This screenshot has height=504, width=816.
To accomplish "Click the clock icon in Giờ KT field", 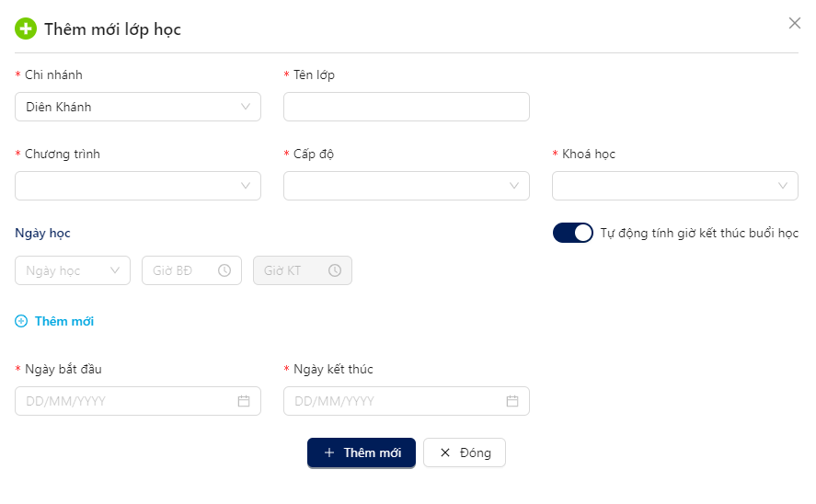I will click(x=335, y=270).
